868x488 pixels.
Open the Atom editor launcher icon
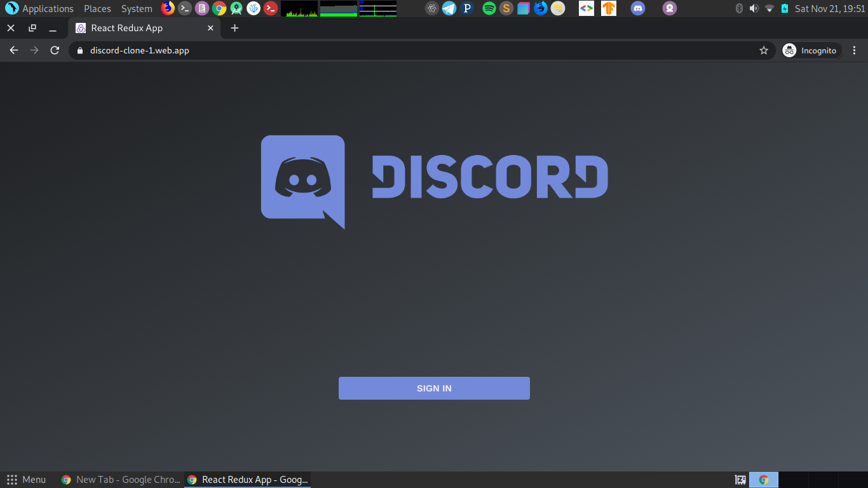point(432,8)
